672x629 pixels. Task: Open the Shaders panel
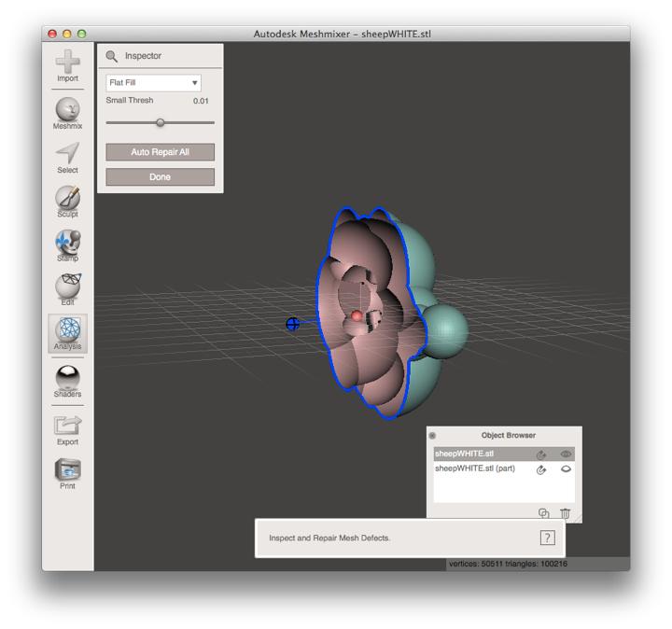(67, 378)
